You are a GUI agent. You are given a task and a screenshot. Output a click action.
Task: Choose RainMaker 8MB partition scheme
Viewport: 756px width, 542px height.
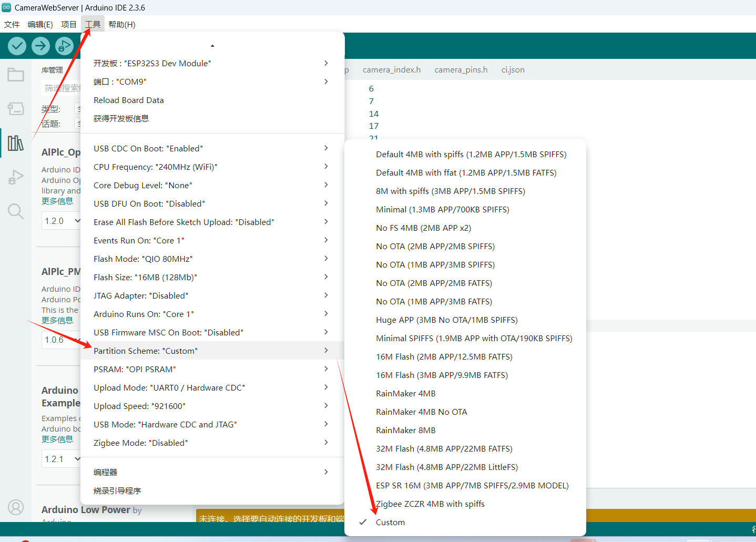pos(465,430)
